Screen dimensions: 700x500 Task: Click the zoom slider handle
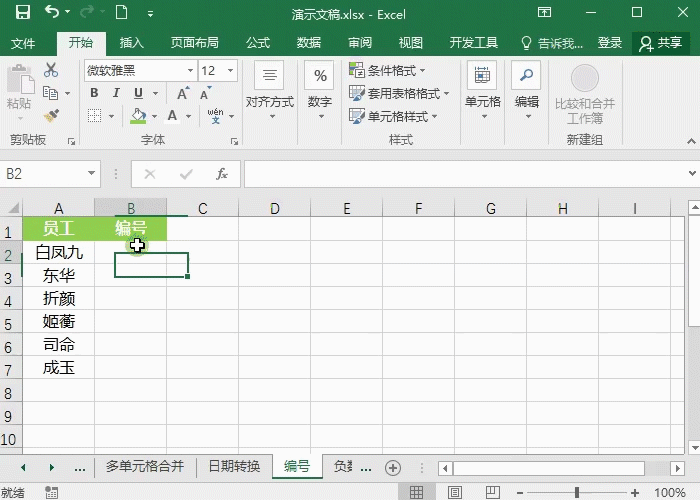click(577, 492)
